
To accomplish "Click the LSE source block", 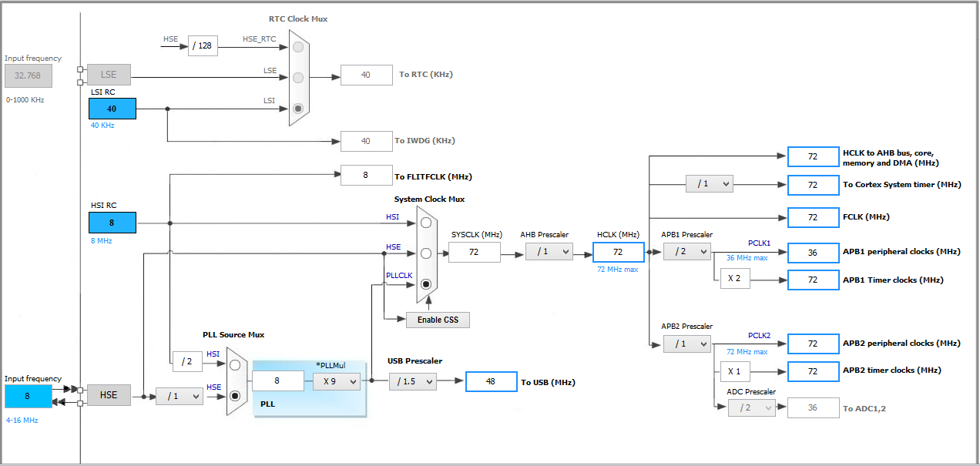I will [x=109, y=74].
